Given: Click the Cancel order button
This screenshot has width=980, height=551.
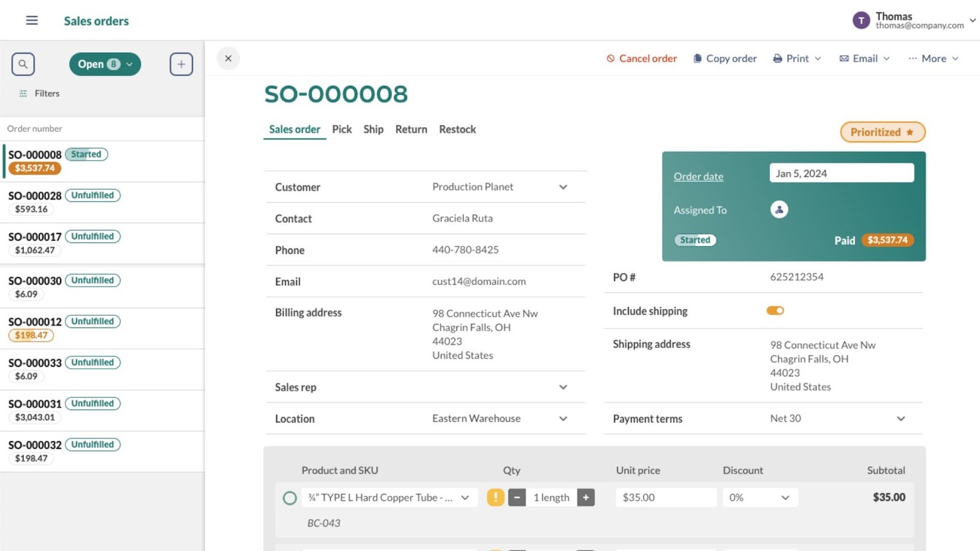Looking at the screenshot, I should [x=641, y=58].
